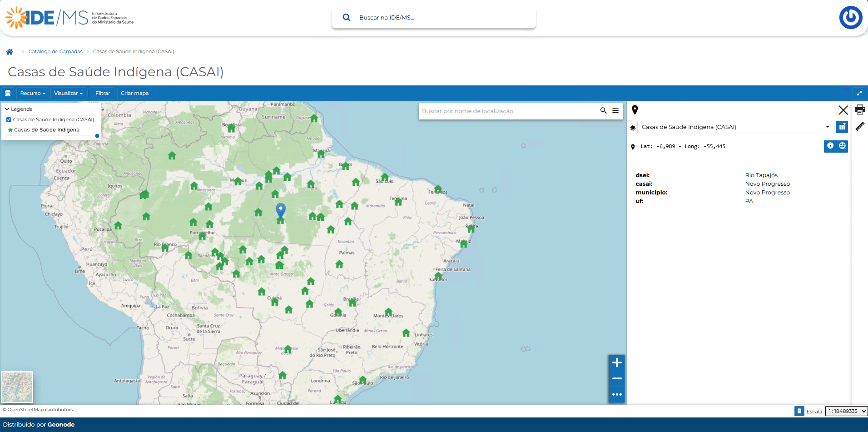This screenshot has height=432, width=868.
Task: Toggle the feature info button in panel
Action: (830, 146)
